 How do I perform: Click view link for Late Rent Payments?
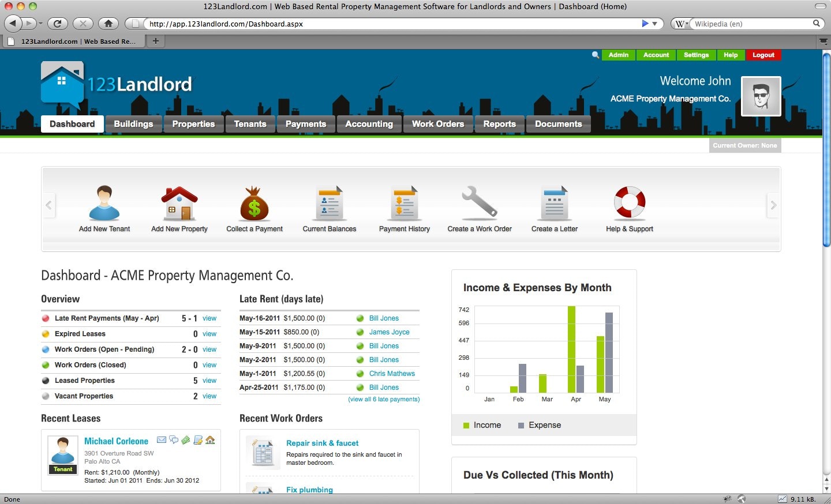tap(209, 318)
